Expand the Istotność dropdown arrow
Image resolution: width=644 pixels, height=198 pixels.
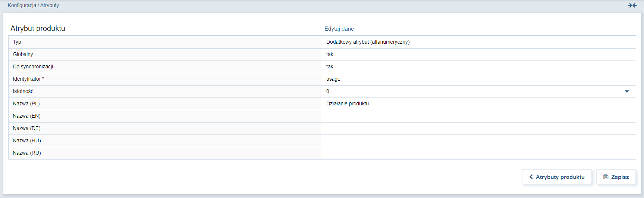[627, 92]
